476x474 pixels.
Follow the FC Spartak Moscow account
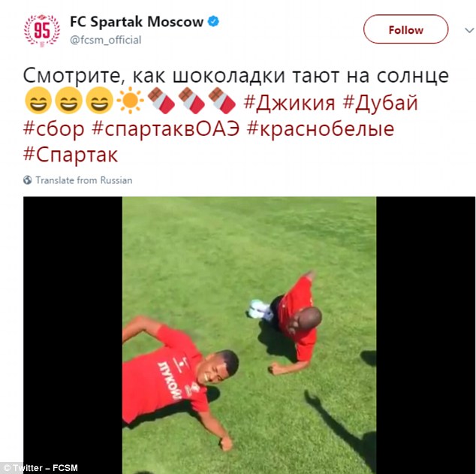click(x=405, y=29)
